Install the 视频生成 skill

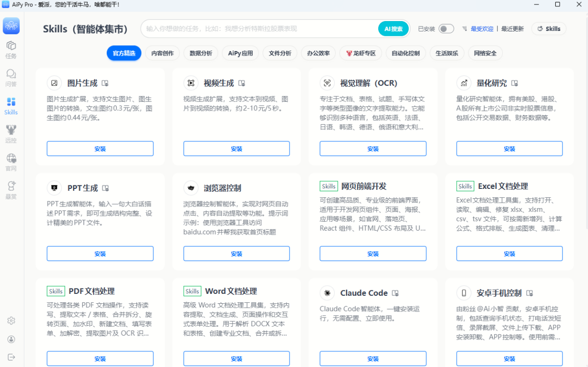click(x=236, y=149)
